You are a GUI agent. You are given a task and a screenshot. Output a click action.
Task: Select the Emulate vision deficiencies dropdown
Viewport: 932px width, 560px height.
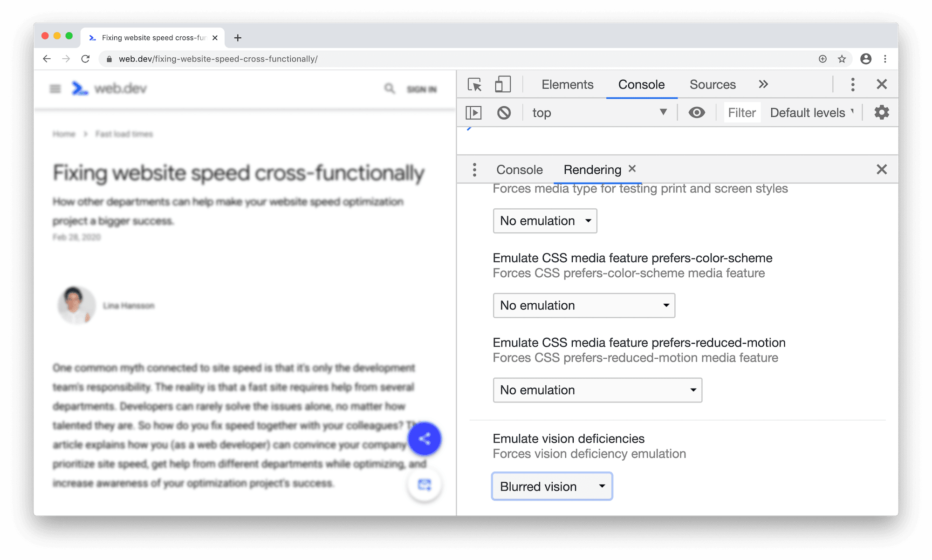pos(551,485)
